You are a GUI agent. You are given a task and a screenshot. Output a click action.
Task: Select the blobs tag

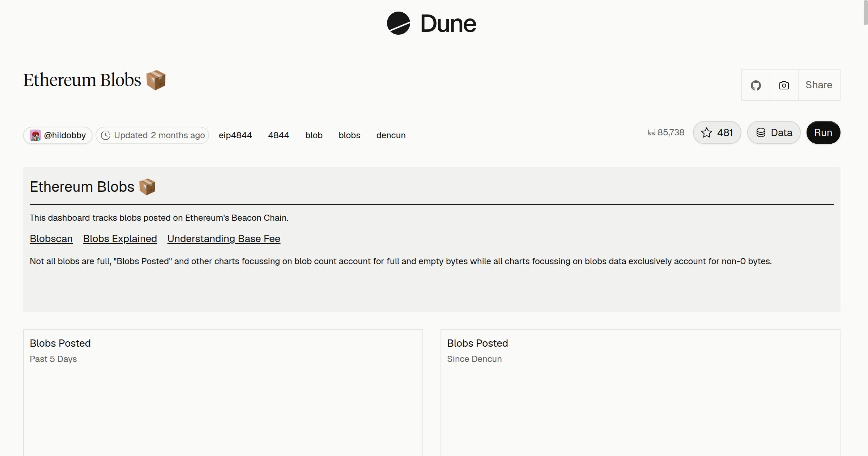point(349,135)
